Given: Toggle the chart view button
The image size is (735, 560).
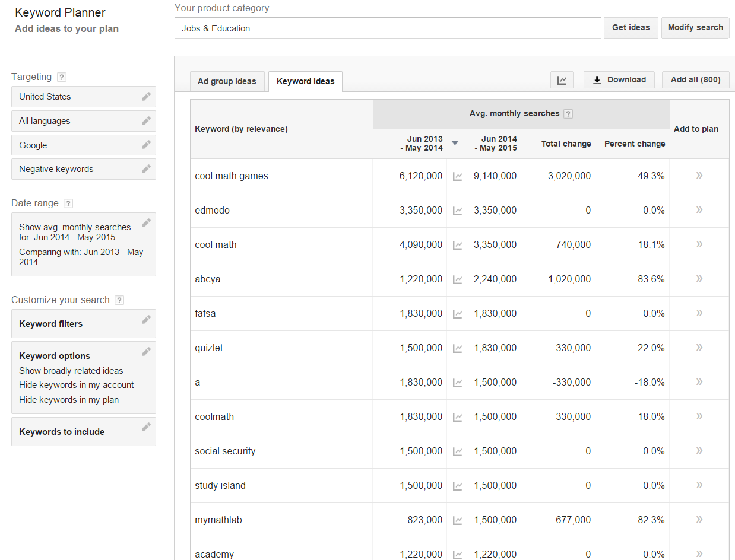Looking at the screenshot, I should click(x=562, y=80).
